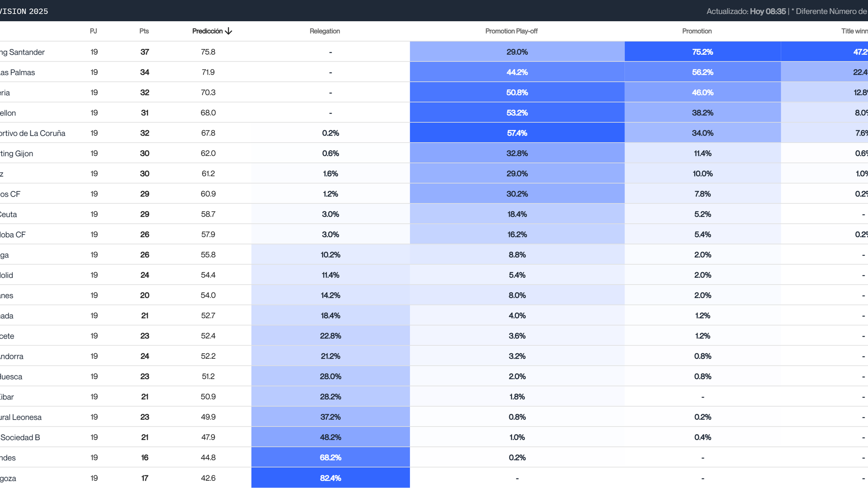Click the Actualizado: Hoy 08:35 timestamp
The image size is (868, 488).
pyautogui.click(x=746, y=11)
